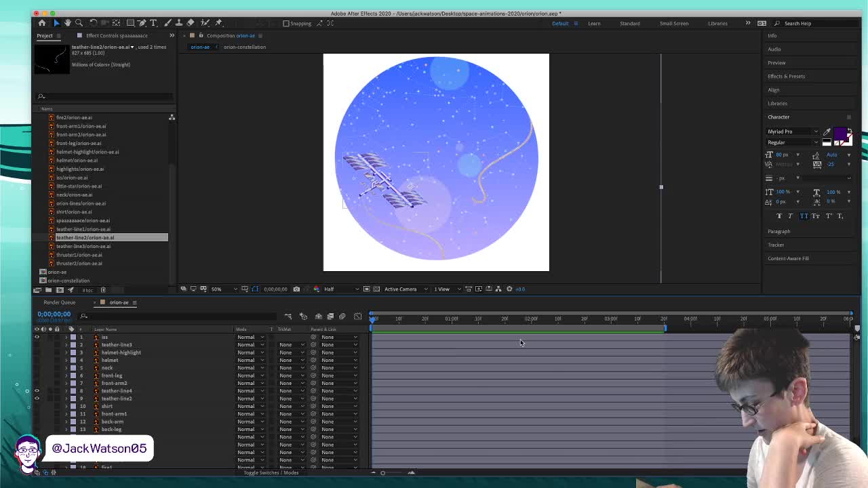Switch to the Render Queue tab

(x=60, y=302)
